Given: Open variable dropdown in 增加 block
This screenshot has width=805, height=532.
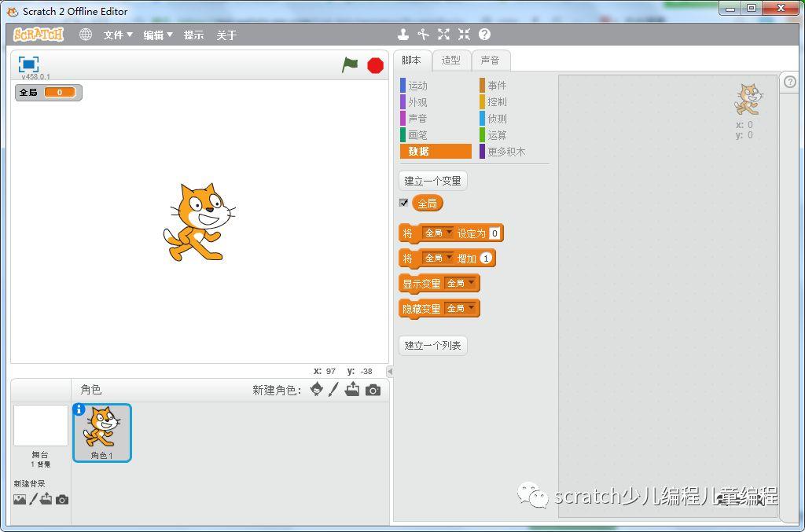Looking at the screenshot, I should pyautogui.click(x=438, y=258).
